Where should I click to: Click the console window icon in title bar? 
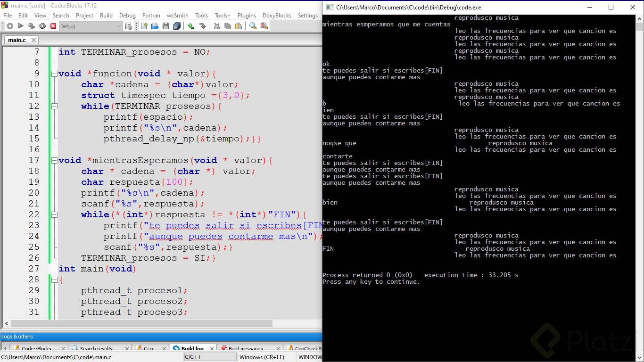tap(329, 7)
